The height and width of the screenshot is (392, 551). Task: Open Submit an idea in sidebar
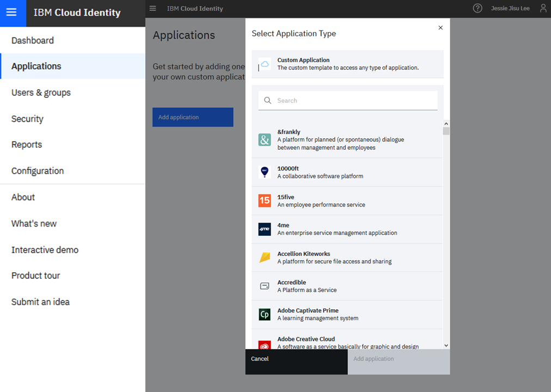73,302
